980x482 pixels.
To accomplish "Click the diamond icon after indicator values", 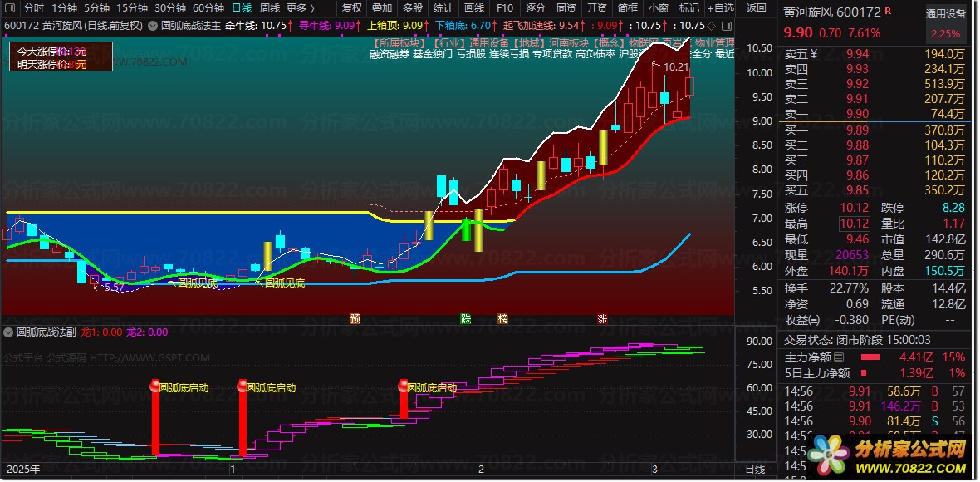I will pyautogui.click(x=711, y=26).
